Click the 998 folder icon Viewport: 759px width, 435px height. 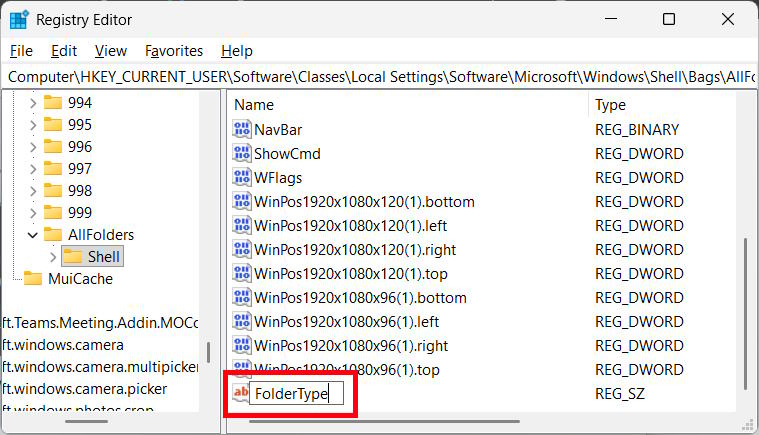point(53,191)
